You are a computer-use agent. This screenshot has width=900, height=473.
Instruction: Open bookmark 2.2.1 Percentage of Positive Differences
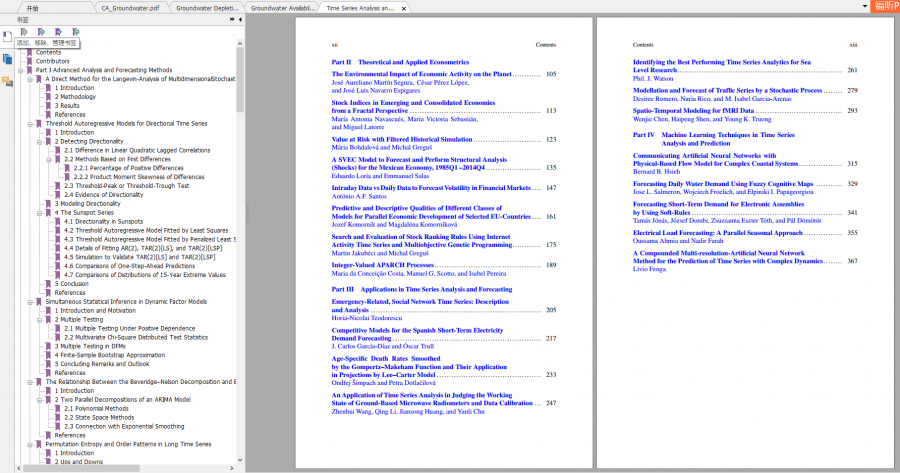coord(129,168)
